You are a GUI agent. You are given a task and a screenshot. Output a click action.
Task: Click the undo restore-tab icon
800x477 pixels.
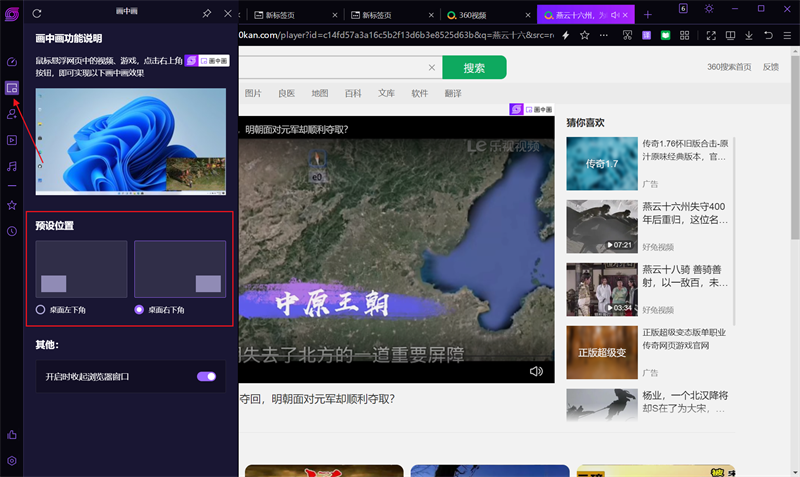tap(768, 35)
